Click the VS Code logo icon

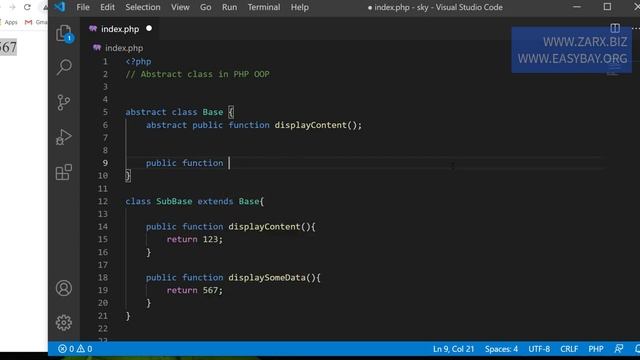click(60, 7)
